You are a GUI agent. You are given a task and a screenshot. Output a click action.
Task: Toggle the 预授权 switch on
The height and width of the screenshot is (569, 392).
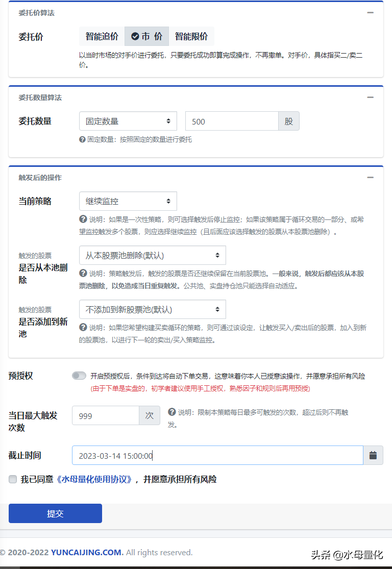tap(79, 376)
